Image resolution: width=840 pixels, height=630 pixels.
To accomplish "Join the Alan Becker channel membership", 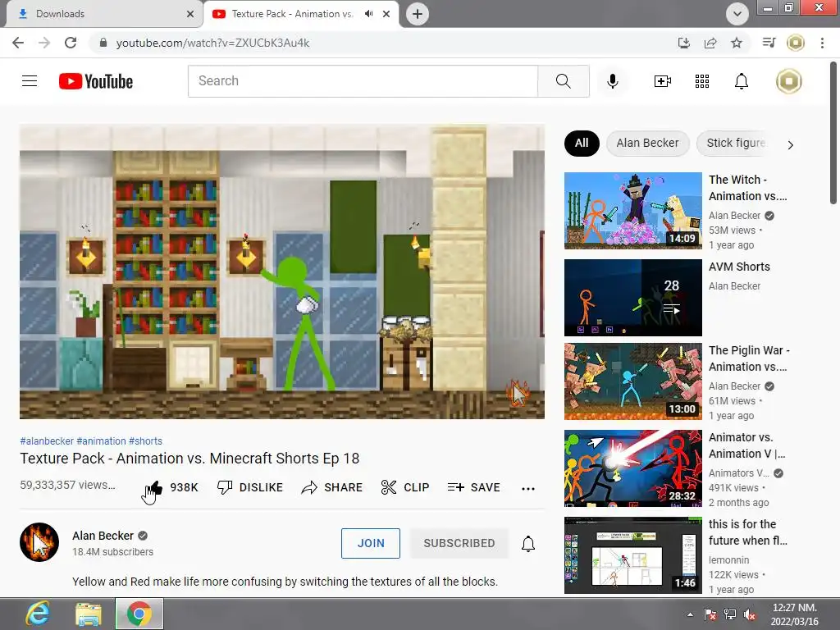I will (371, 543).
